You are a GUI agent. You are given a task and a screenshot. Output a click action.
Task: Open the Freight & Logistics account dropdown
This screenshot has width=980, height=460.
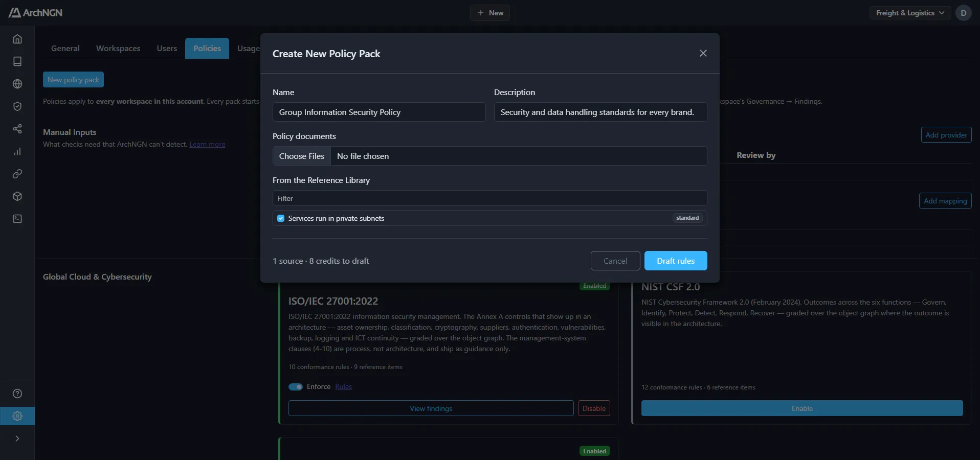[x=910, y=13]
